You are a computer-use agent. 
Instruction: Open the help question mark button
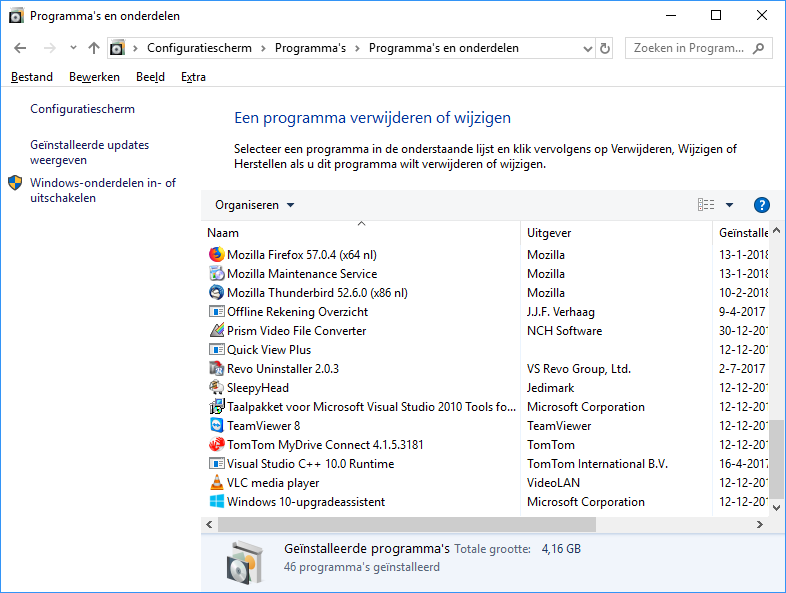[x=761, y=205]
